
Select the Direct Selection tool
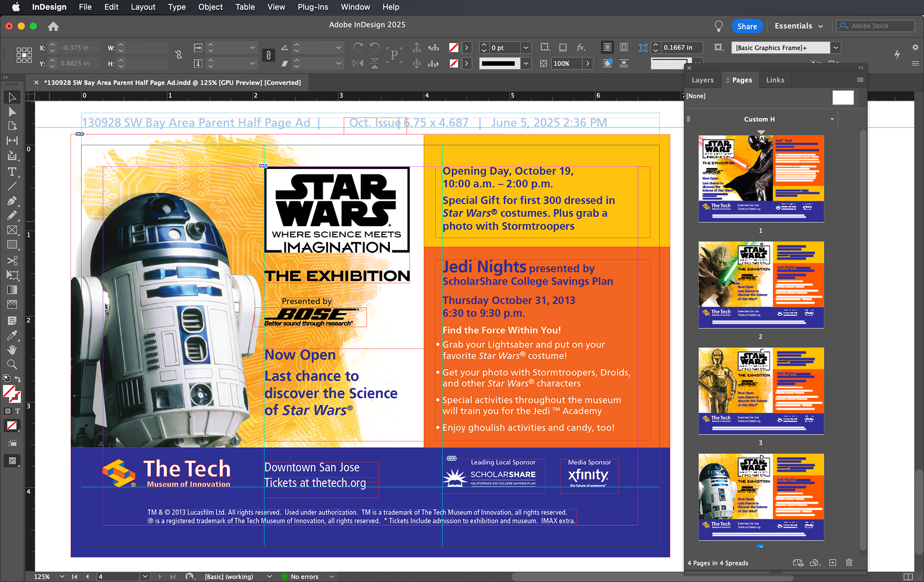pos(12,112)
